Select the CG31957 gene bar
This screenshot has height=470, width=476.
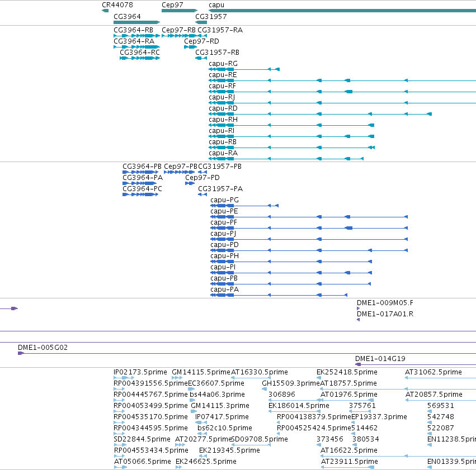(201, 22)
